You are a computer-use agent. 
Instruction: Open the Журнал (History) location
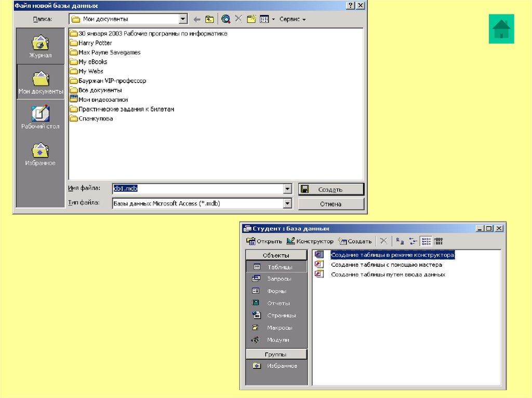[x=40, y=46]
